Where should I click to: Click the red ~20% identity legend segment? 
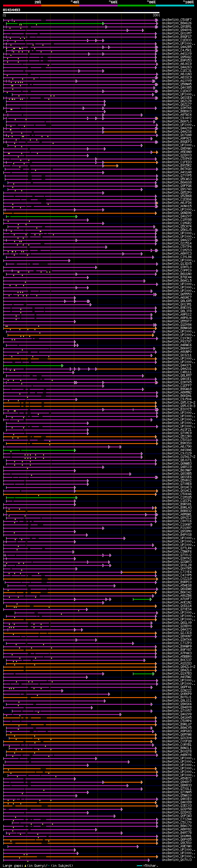click(x=22, y=6)
